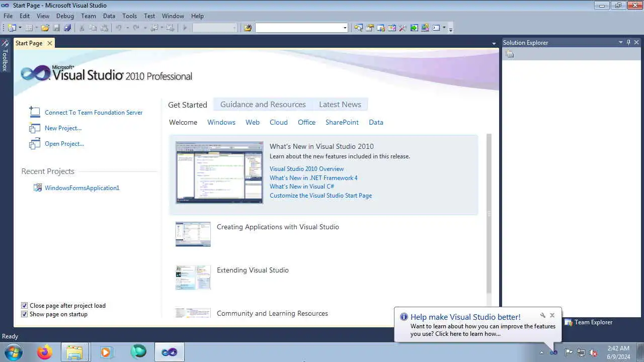Click the Object Browser toolbar icon

coord(392,28)
